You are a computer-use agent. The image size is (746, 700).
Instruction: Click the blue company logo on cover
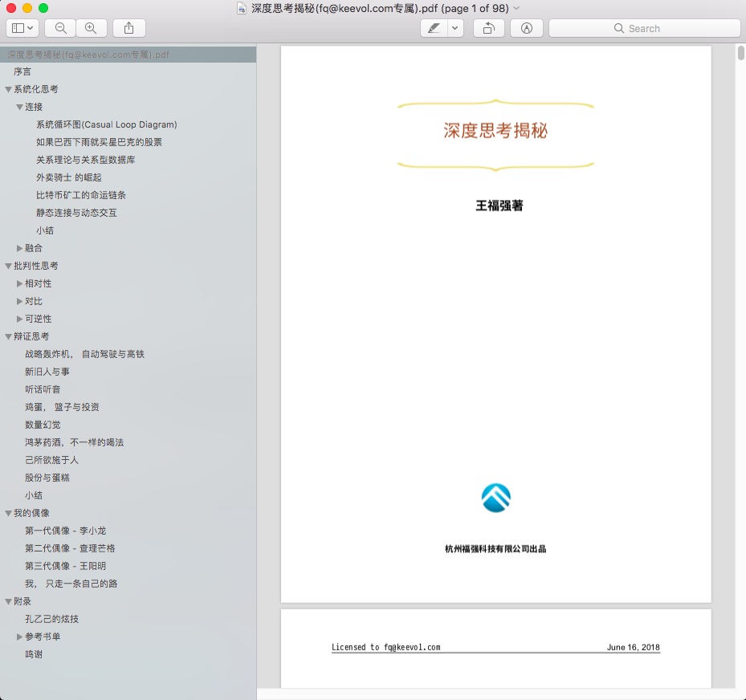tap(495, 498)
